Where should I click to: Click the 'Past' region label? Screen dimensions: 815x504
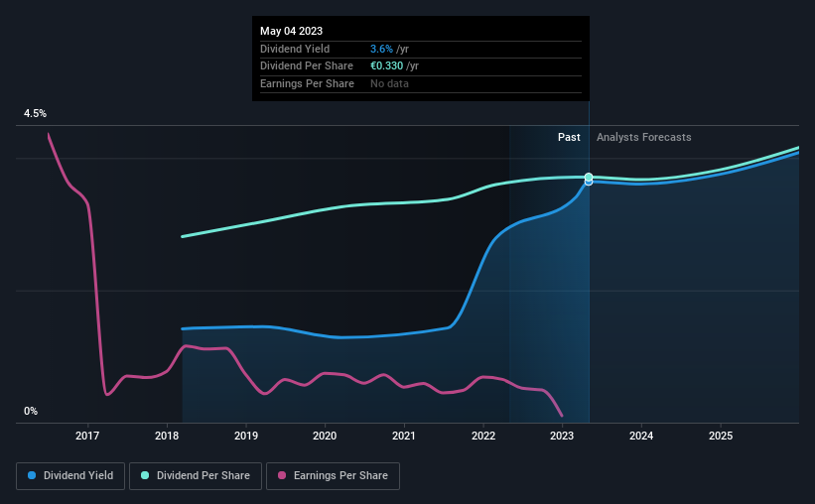(x=569, y=137)
